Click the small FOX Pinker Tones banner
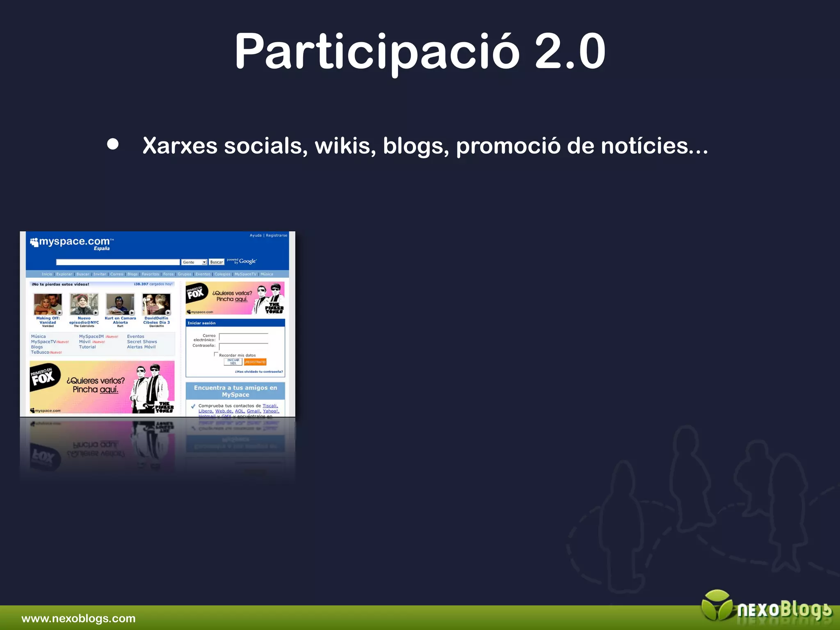Viewport: 840px width, 630px height. click(x=235, y=298)
